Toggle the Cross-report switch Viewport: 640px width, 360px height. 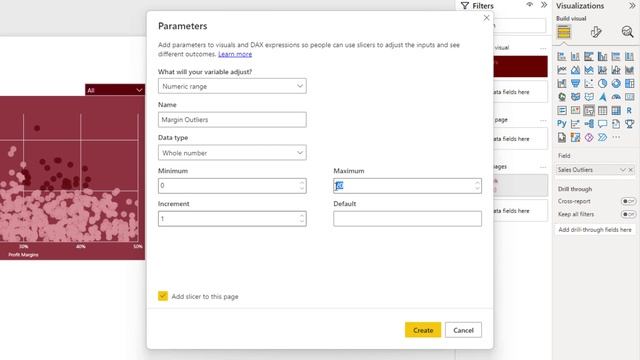[x=628, y=201]
